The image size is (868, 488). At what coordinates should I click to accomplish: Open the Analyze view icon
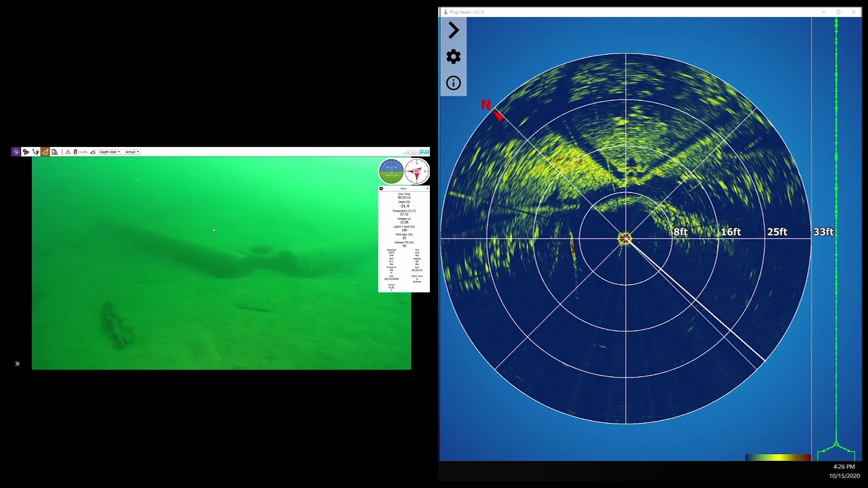point(54,152)
